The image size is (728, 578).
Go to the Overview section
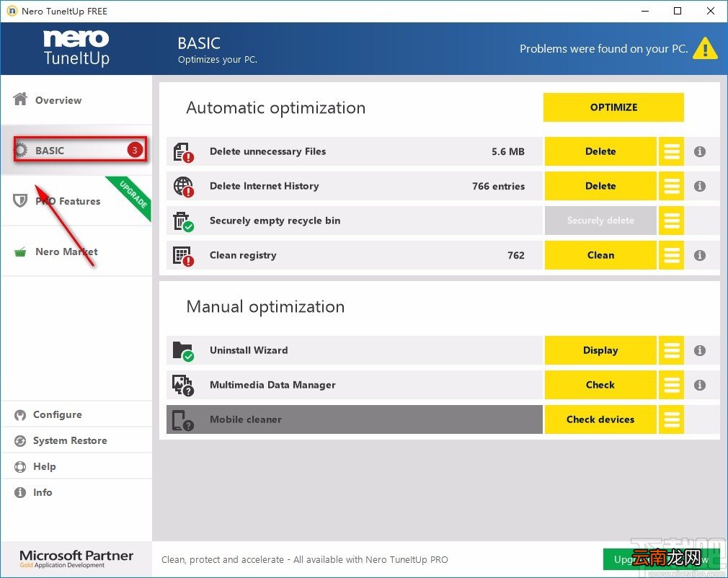pyautogui.click(x=76, y=99)
